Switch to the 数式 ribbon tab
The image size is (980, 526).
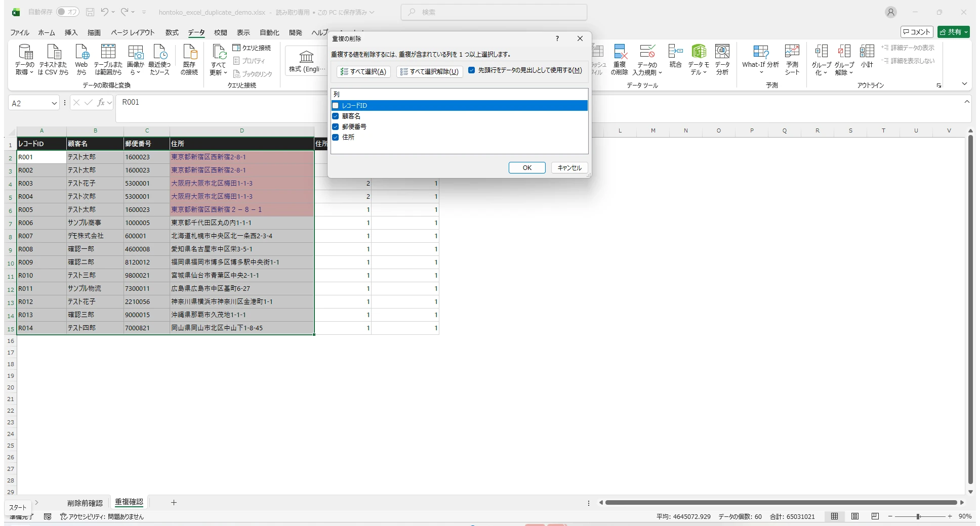point(172,32)
